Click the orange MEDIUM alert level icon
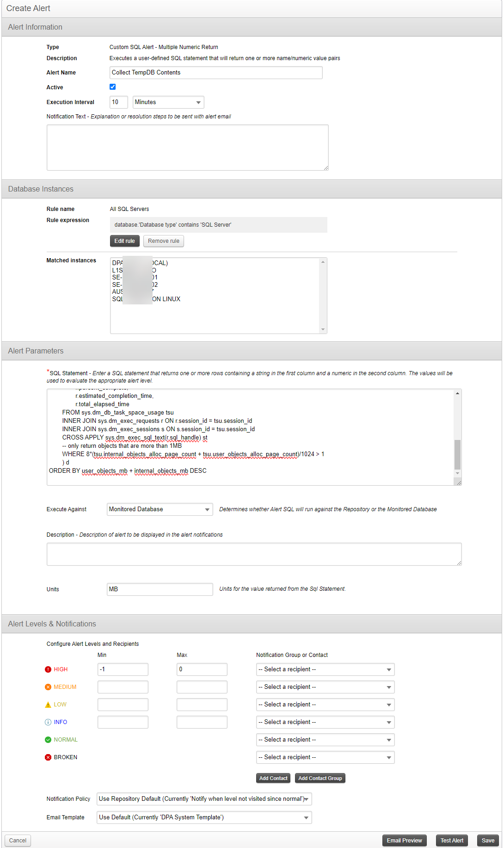Screen dimensions: 504x848 (x=48, y=687)
